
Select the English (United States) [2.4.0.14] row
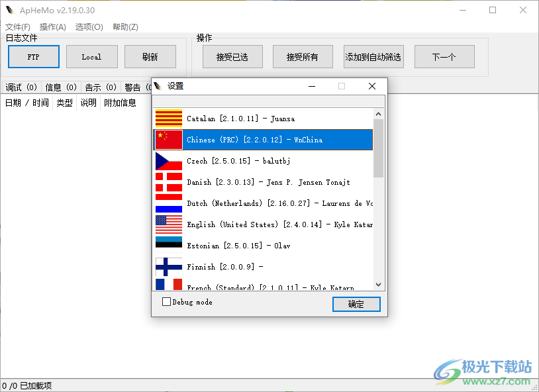pyautogui.click(x=263, y=224)
